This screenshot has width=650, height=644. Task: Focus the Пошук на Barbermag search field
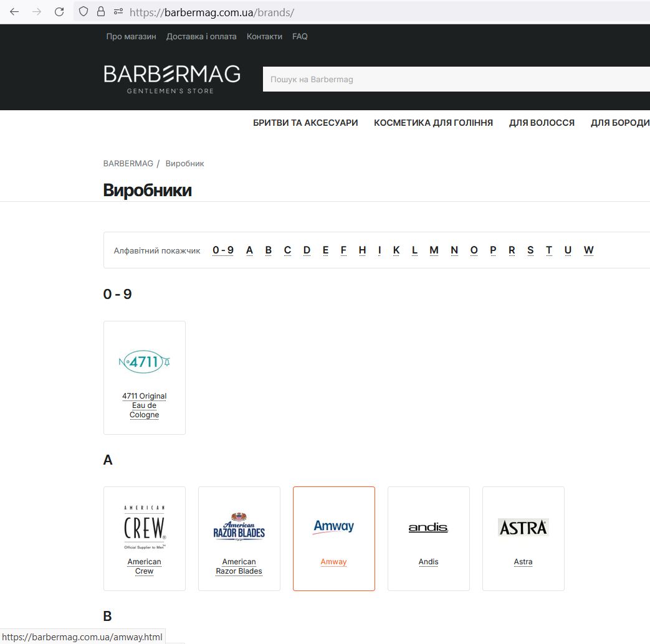coord(456,79)
